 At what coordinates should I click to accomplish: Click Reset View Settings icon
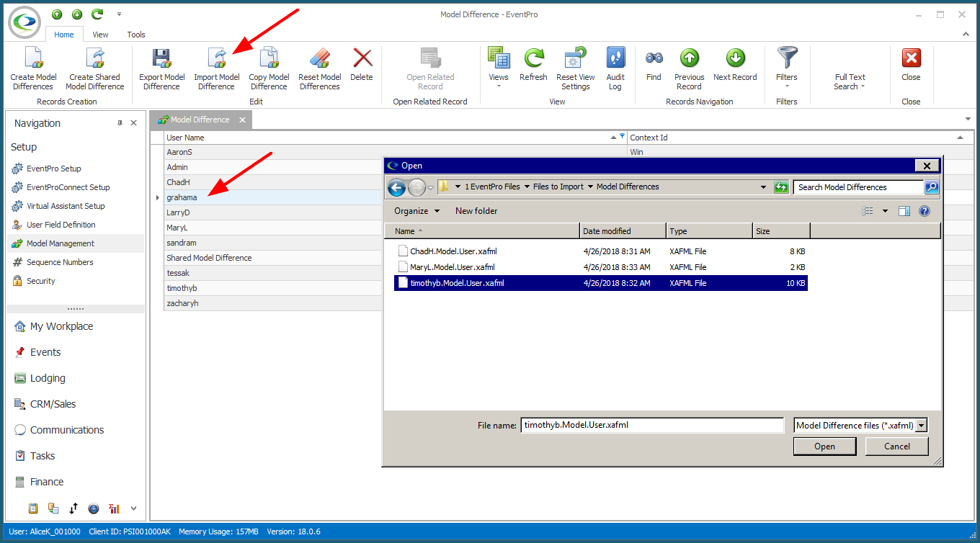pos(576,58)
